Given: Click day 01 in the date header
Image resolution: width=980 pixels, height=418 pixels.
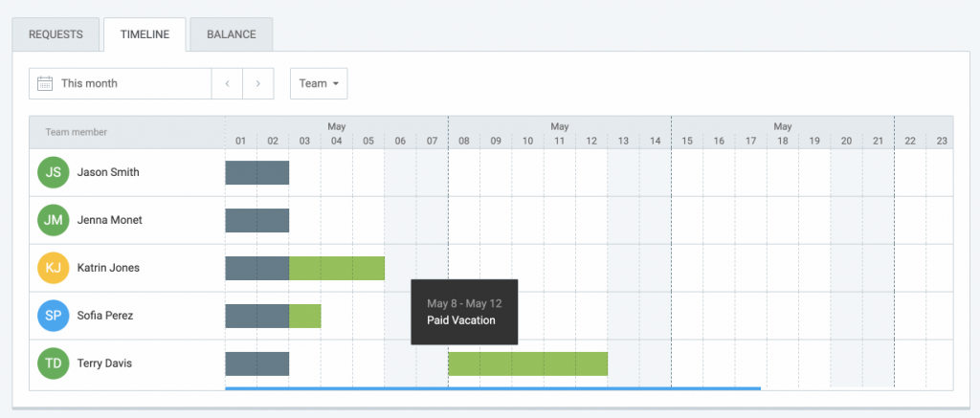Looking at the screenshot, I should (240, 142).
